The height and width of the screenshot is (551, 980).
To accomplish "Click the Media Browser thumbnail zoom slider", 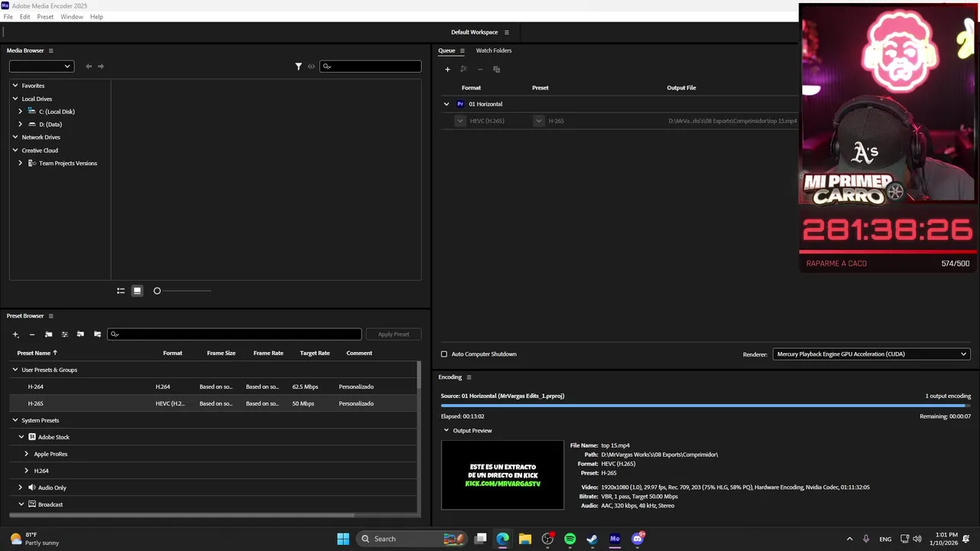I will click(182, 291).
